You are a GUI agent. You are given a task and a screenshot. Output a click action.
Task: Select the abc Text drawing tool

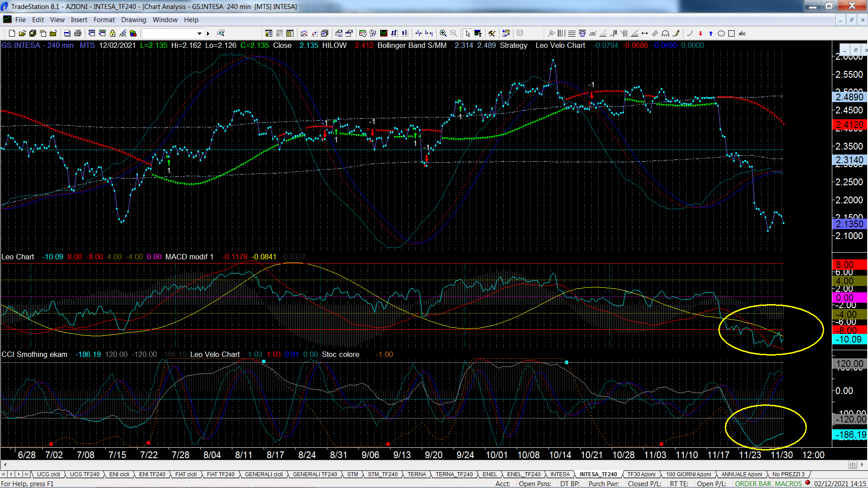coord(742,33)
